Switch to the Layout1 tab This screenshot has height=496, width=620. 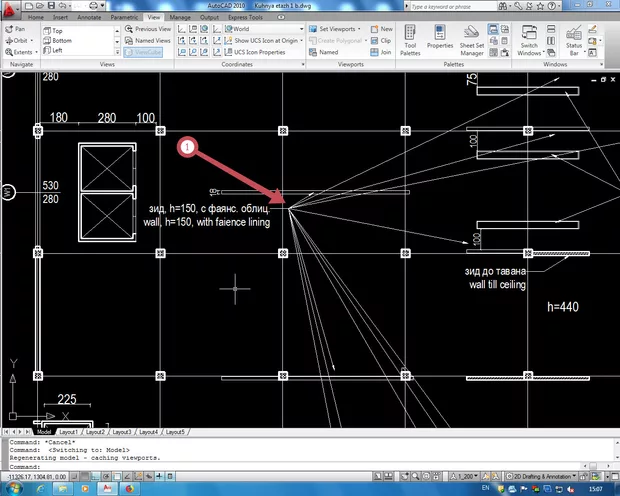67,432
